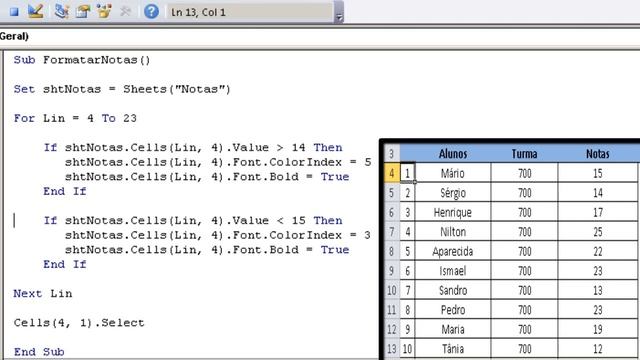Click the 'For Lin = 4 To 23' line
640x360 pixels.
(x=75, y=118)
